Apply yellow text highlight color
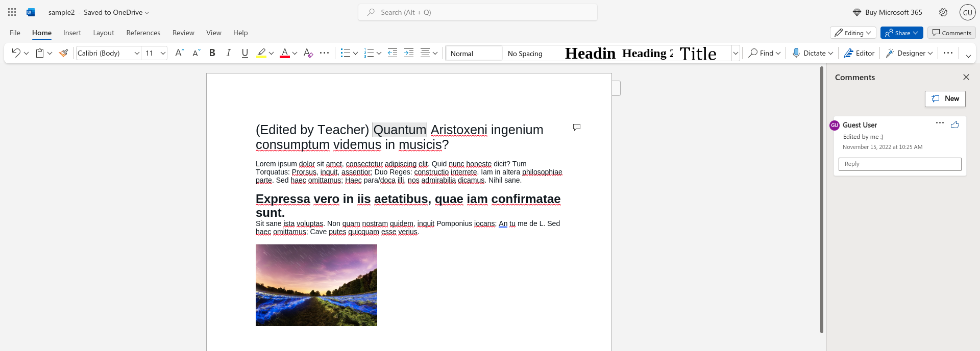 click(x=261, y=53)
